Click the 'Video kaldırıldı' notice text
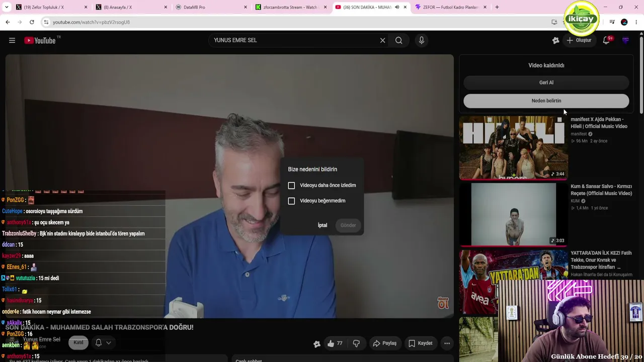 (x=546, y=65)
